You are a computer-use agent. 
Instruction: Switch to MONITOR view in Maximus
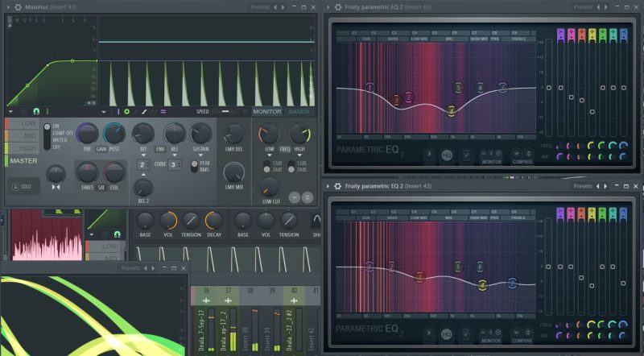[267, 111]
